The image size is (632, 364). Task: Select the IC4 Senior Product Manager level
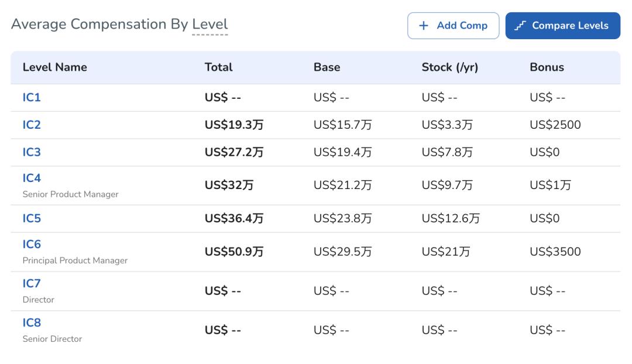click(32, 178)
